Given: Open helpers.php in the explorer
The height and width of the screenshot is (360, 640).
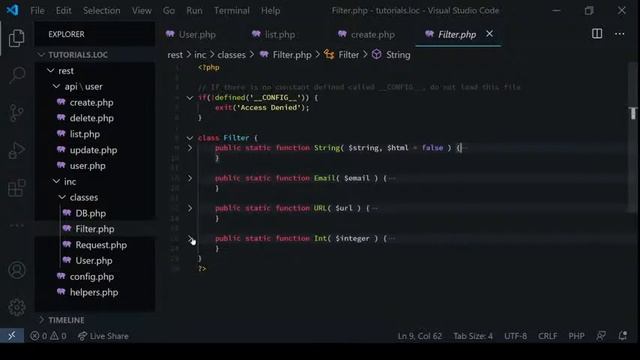Looking at the screenshot, I should point(94,293).
